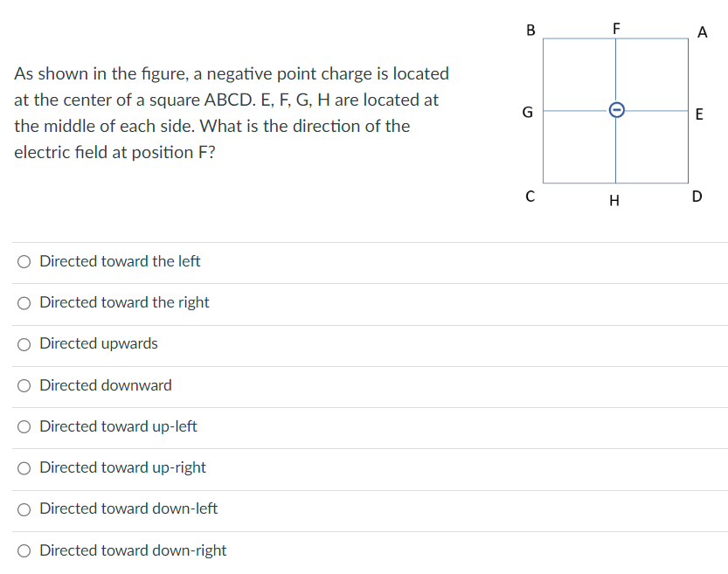The image size is (728, 574).
Task: Click label C at bottom-left corner
Action: (530, 197)
